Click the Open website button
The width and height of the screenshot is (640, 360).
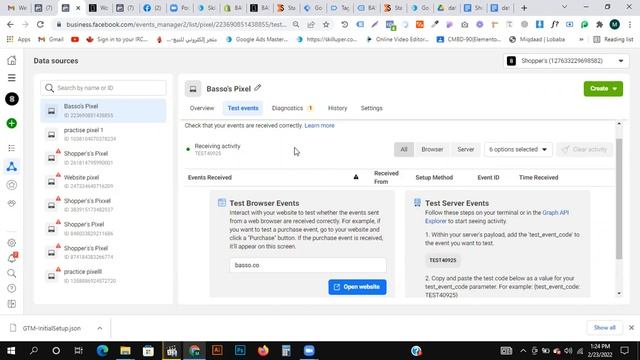[357, 287]
